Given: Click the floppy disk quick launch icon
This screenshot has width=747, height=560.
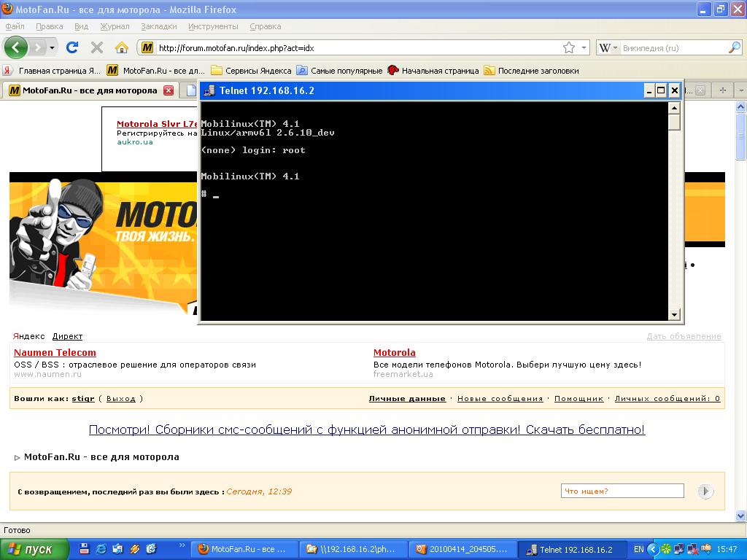Looking at the screenshot, I should click(x=85, y=549).
